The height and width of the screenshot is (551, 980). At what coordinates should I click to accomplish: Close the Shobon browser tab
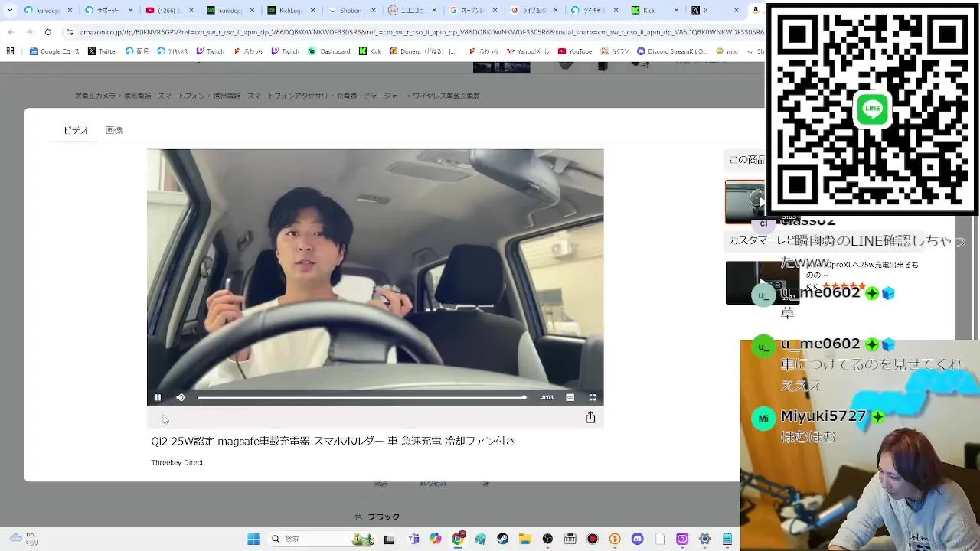pyautogui.click(x=374, y=11)
